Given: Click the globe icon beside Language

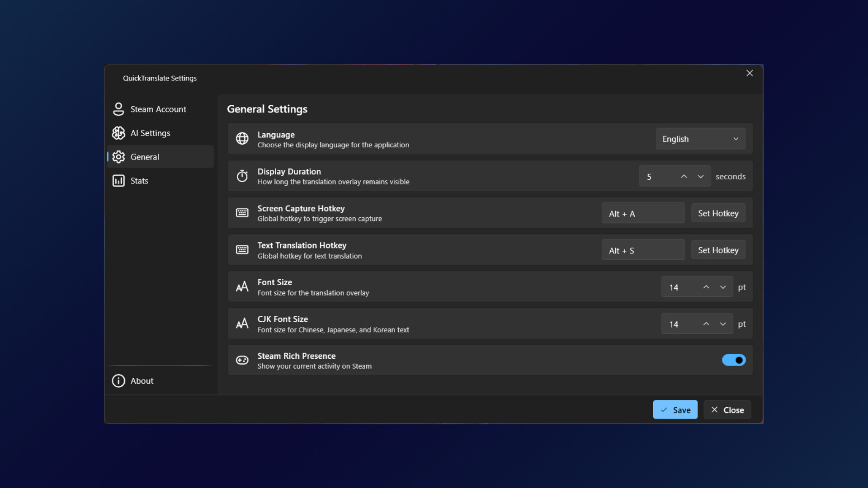Looking at the screenshot, I should (242, 138).
